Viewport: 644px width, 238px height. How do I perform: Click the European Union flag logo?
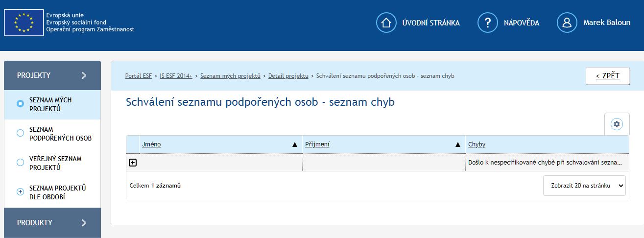(24, 23)
